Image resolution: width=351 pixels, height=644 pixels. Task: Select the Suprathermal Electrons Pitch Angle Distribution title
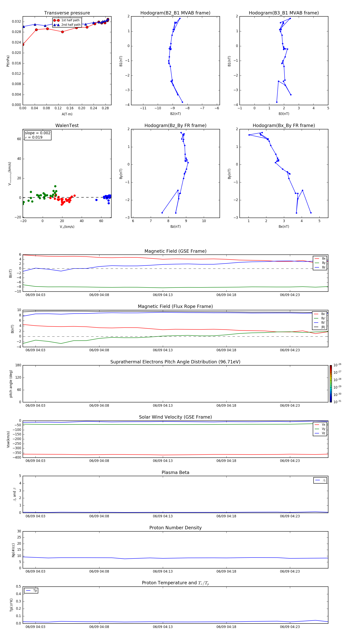[175, 362]
